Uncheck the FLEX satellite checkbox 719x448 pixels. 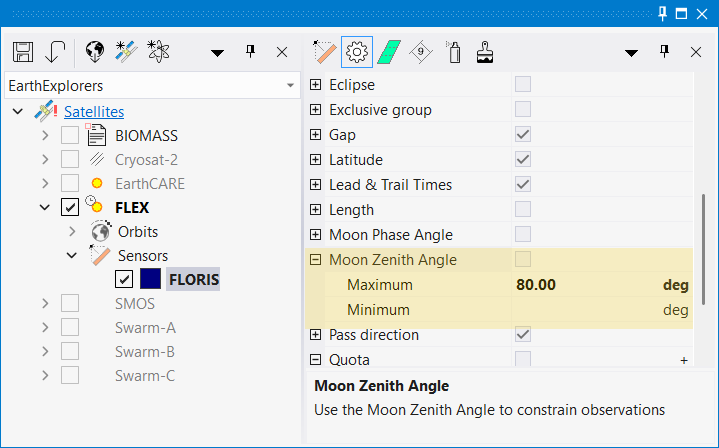(70, 208)
